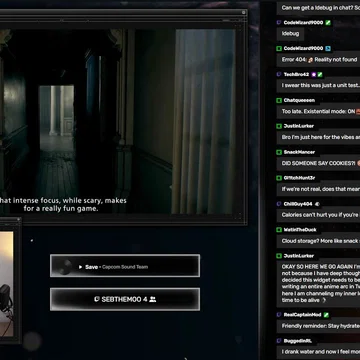Click the 'Save' song title text
Screen dimensions: 360x360
coord(91,267)
